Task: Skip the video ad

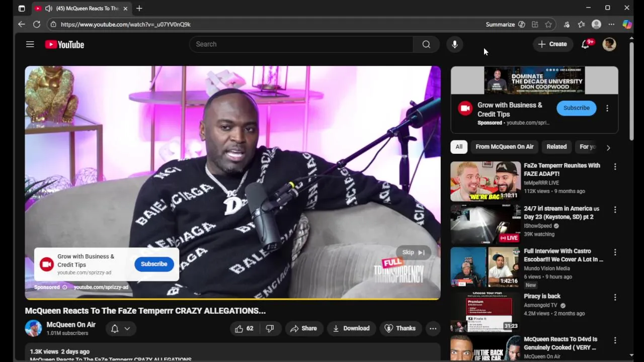Action: tap(414, 252)
